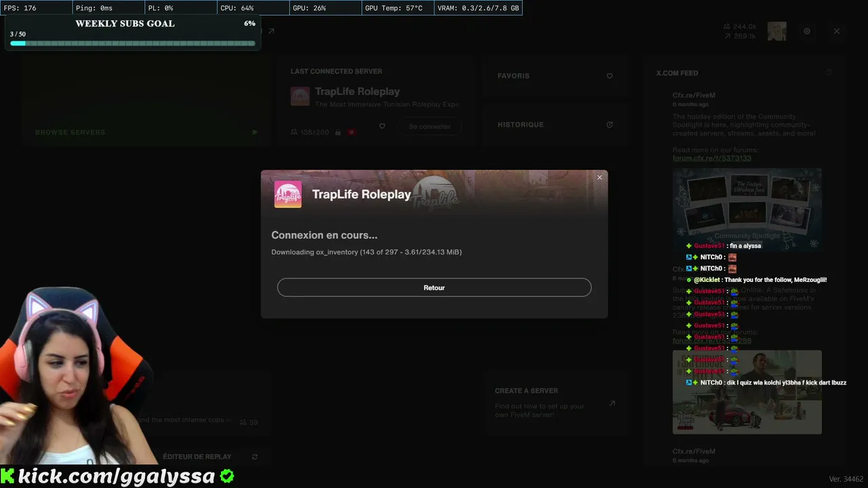
Task: Click the VRAM usage readout
Action: (x=479, y=8)
